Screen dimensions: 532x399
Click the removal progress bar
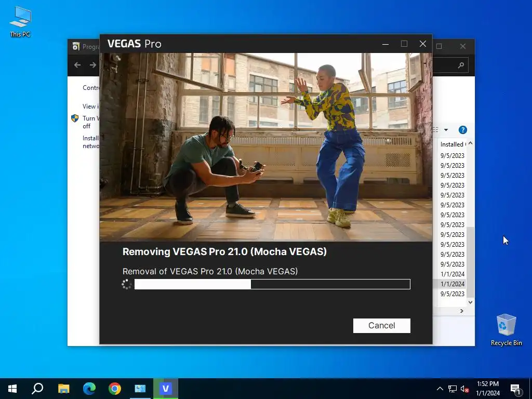[272, 284]
